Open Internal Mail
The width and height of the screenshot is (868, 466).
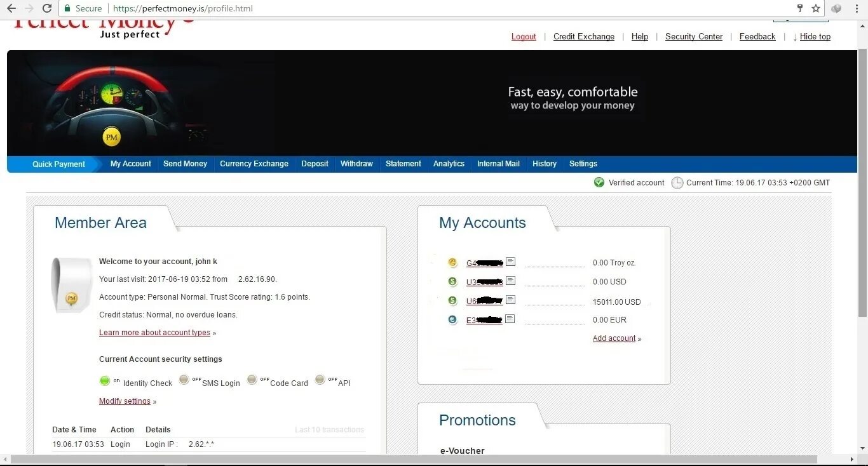pos(498,164)
